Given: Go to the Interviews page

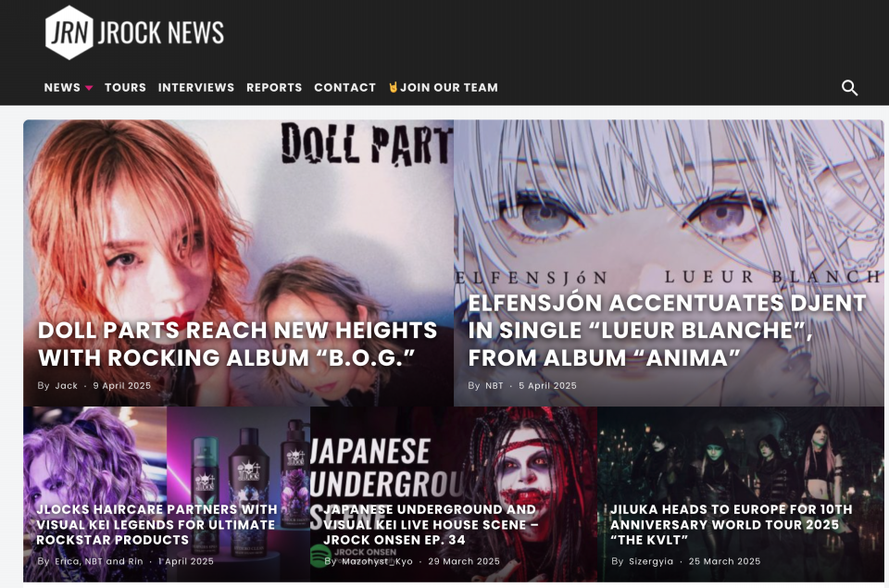Looking at the screenshot, I should [x=196, y=87].
